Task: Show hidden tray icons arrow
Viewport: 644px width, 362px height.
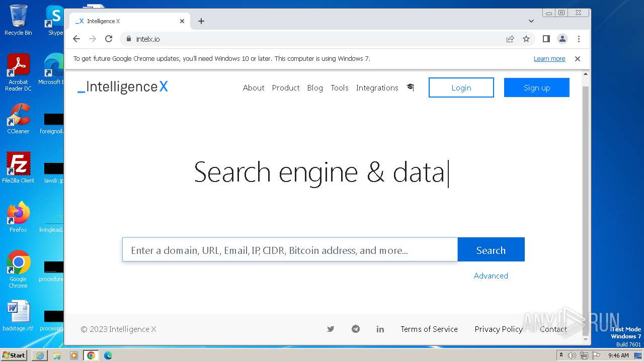Action: pyautogui.click(x=561, y=355)
